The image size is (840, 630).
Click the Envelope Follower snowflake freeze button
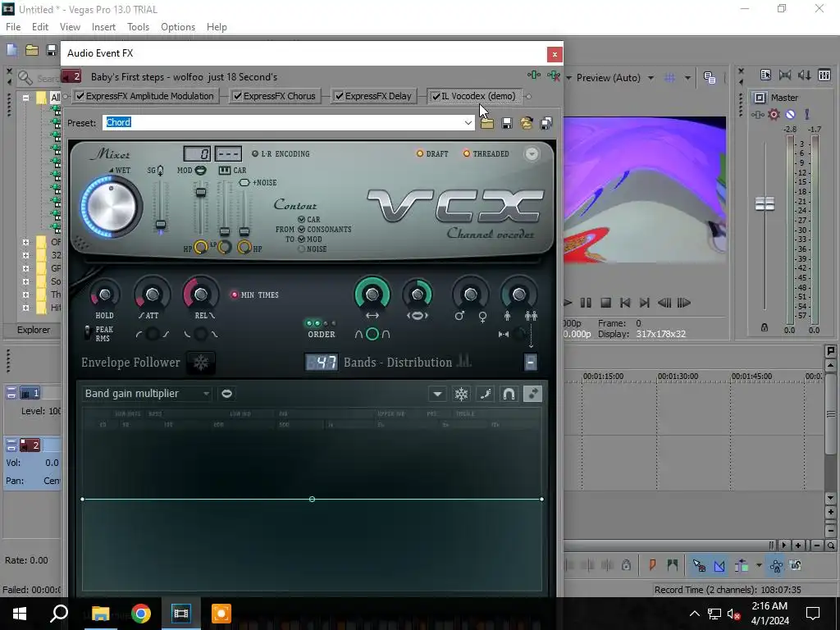[x=201, y=363]
